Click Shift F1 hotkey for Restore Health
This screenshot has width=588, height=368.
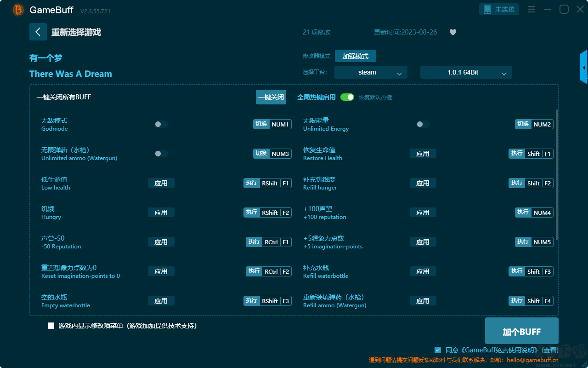[531, 154]
